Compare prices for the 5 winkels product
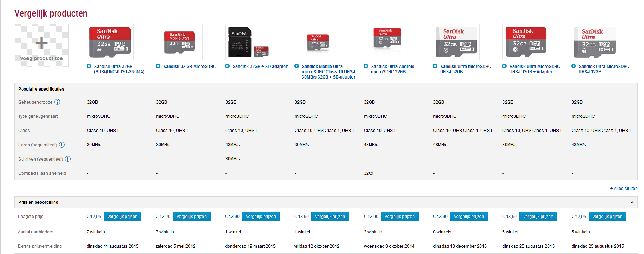The image size is (644, 254). 607,217
